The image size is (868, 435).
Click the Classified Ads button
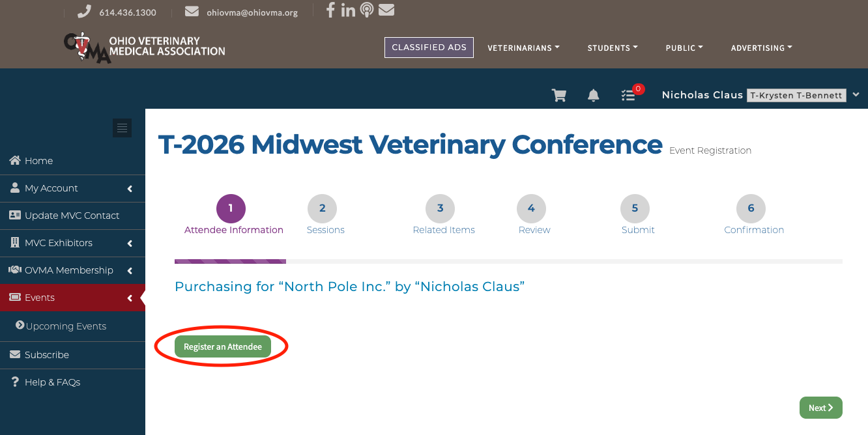tap(429, 48)
